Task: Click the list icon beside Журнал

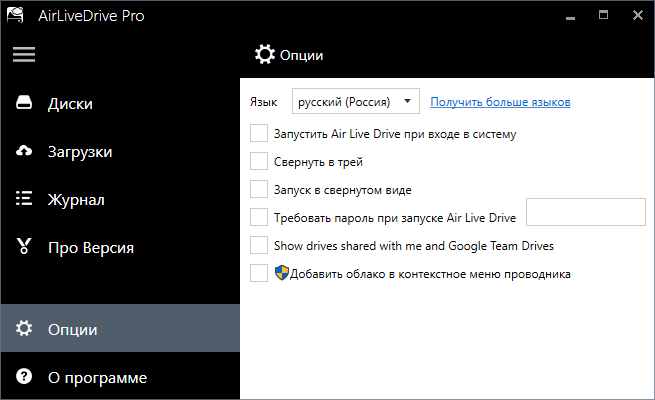Action: coord(25,199)
